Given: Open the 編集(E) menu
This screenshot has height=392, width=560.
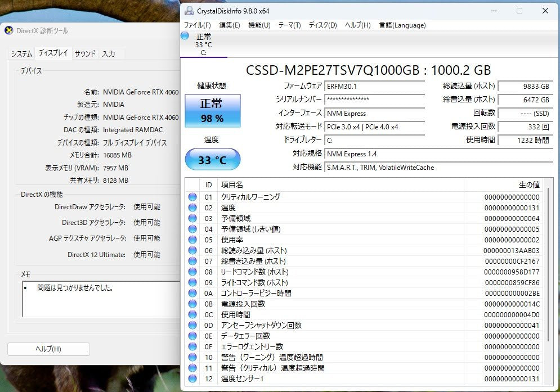Looking at the screenshot, I should point(229,25).
